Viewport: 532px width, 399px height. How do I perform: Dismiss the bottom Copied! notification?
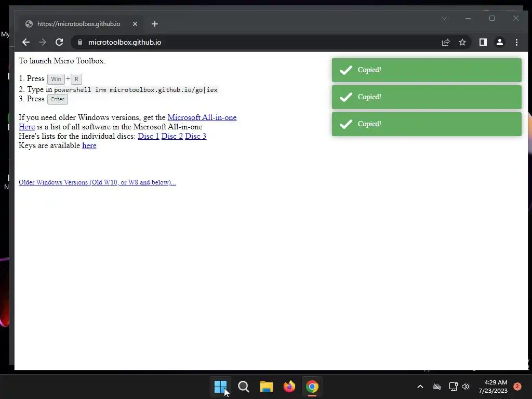point(427,124)
